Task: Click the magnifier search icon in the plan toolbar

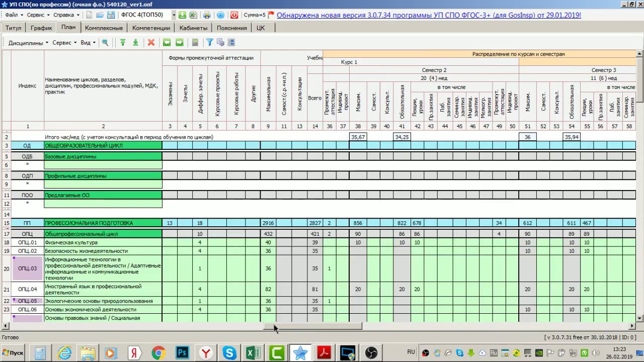Action: click(105, 43)
